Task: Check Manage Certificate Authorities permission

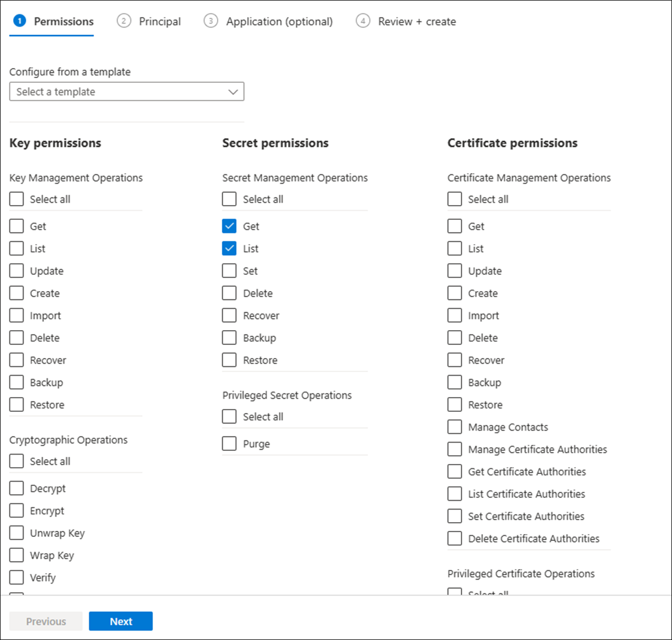Action: click(x=455, y=449)
